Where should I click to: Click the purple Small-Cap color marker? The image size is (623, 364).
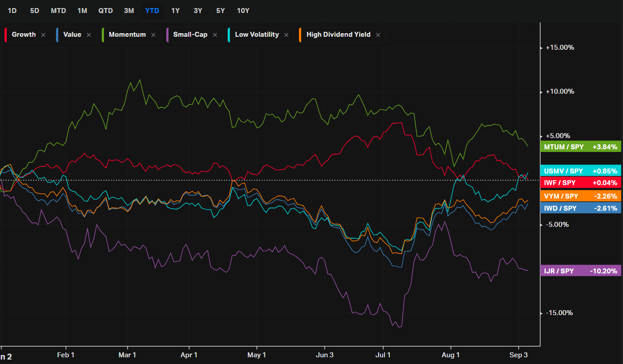tap(167, 35)
